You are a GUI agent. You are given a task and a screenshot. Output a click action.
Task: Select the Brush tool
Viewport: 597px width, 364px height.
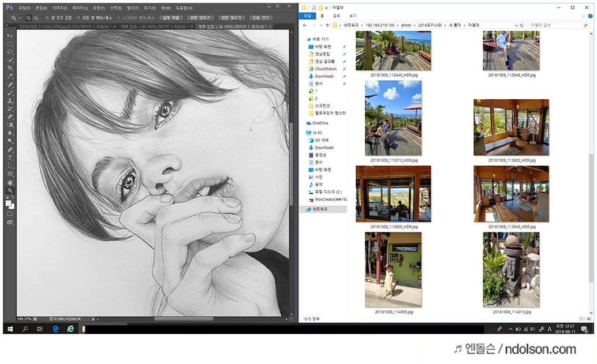(x=10, y=92)
